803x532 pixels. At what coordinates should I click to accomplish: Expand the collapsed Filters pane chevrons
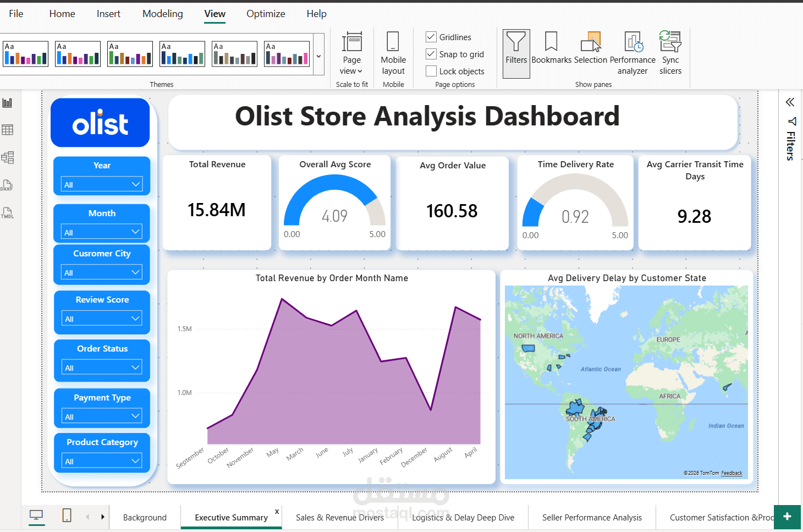(x=790, y=102)
